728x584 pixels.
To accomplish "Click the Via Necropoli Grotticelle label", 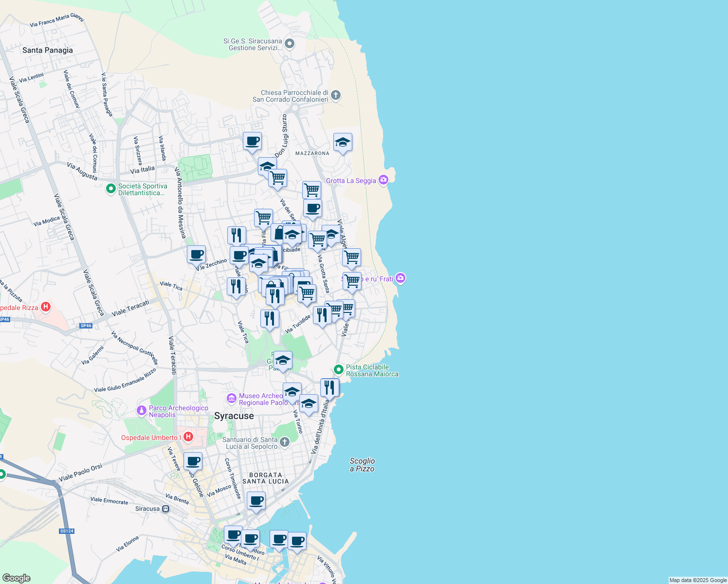I will click(x=135, y=348).
